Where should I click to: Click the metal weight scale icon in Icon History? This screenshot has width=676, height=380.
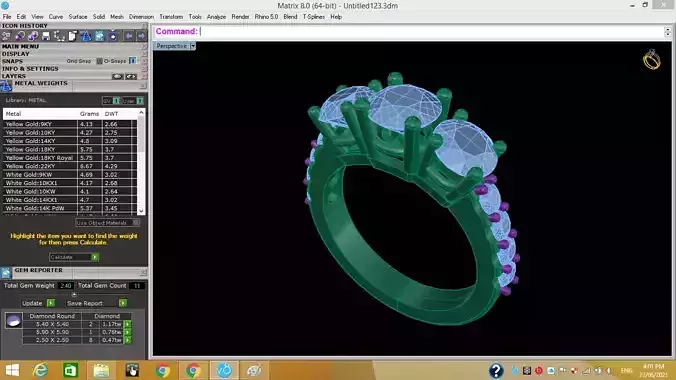[x=86, y=36]
